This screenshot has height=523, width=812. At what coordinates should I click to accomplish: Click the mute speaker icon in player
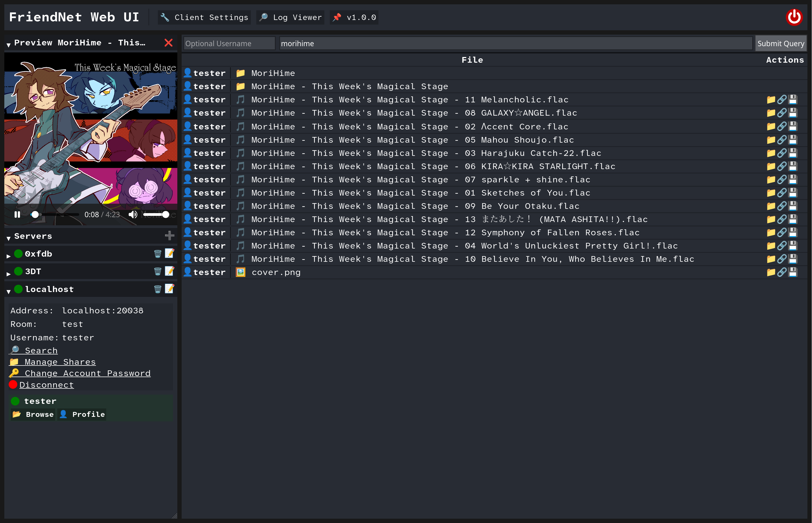point(133,214)
